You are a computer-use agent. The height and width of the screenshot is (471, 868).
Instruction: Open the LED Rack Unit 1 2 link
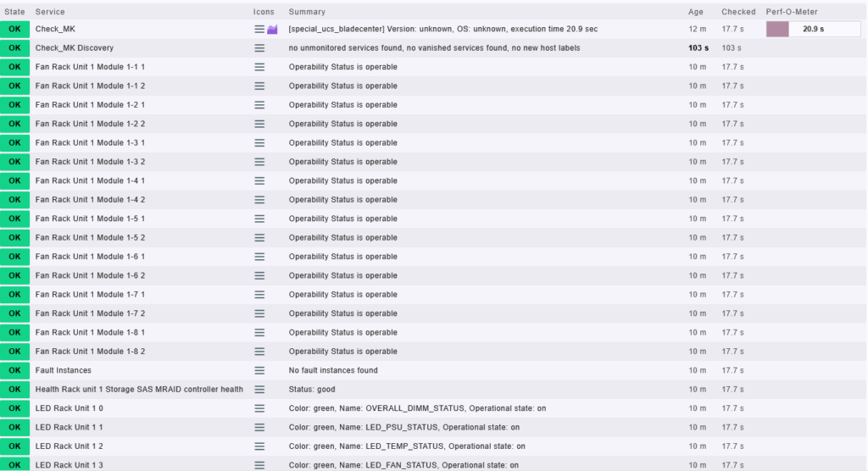pyautogui.click(x=70, y=446)
